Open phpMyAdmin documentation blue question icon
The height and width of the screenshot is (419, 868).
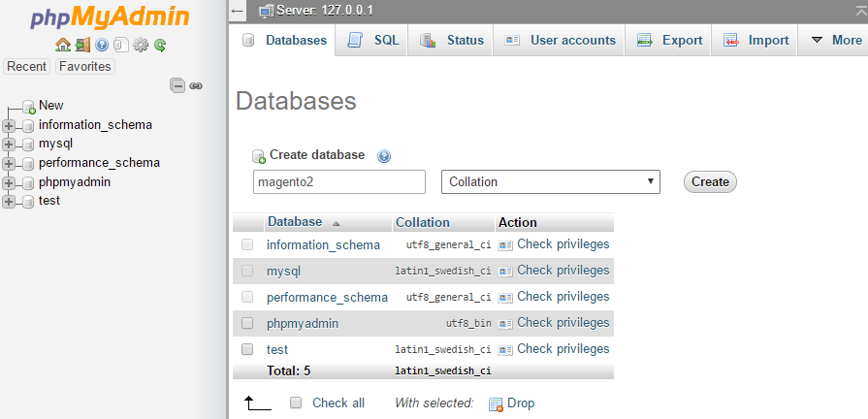tap(102, 45)
